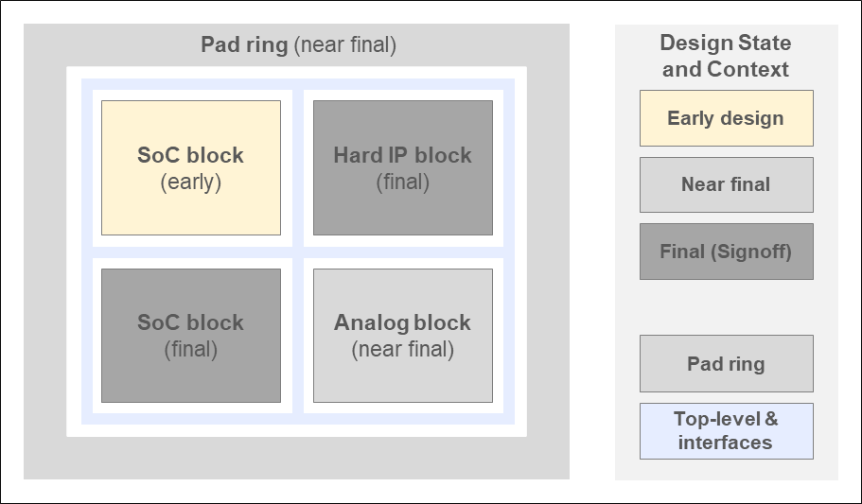
Task: Click the "(early)" text in SoC block
Action: click(191, 182)
